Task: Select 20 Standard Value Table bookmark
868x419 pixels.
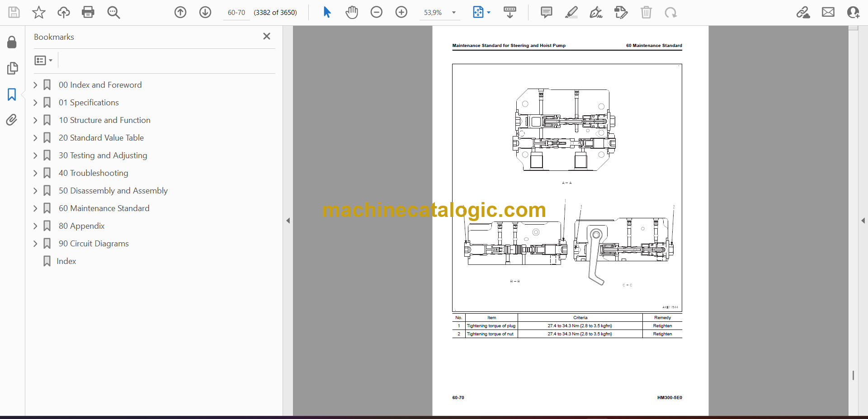Action: [101, 138]
